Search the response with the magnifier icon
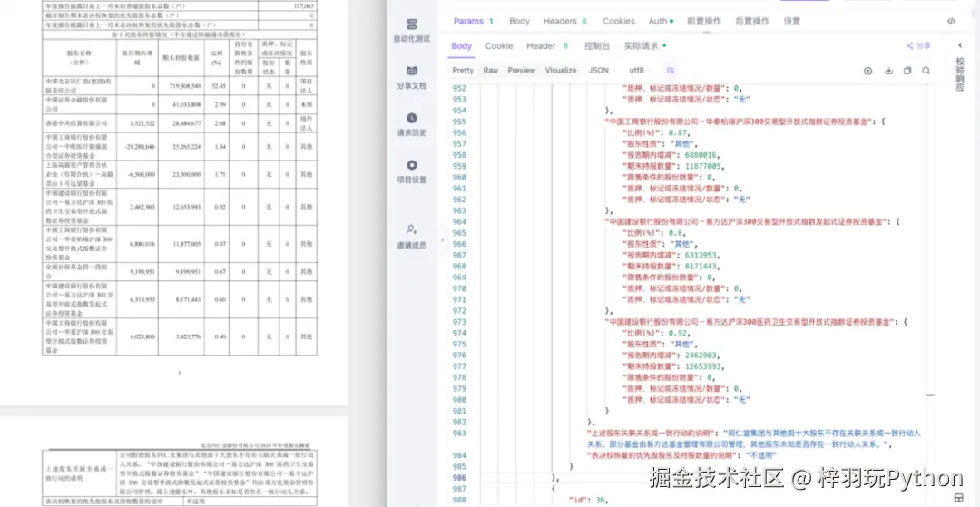The height and width of the screenshot is (507, 980). [926, 70]
